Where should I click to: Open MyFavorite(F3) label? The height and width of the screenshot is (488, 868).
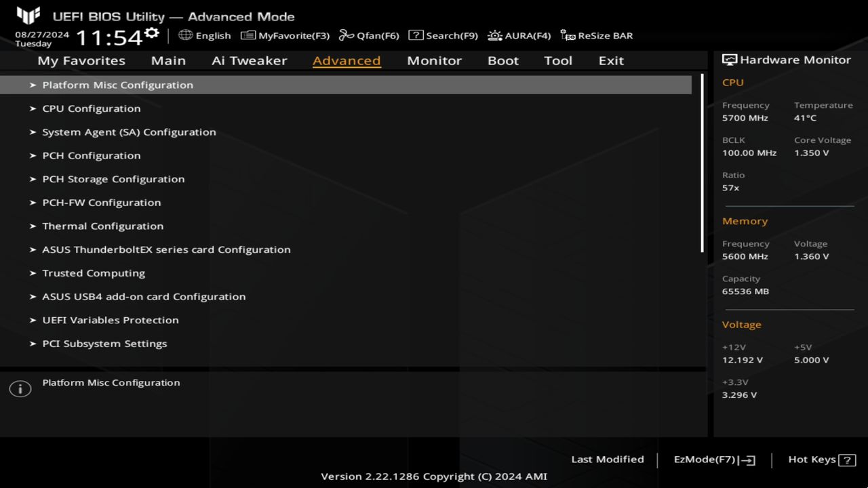click(x=294, y=36)
